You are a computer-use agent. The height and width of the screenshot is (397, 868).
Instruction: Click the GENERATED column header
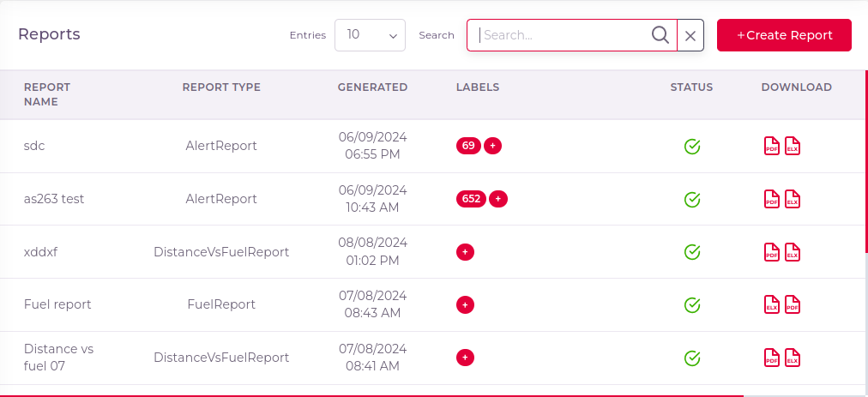(372, 87)
